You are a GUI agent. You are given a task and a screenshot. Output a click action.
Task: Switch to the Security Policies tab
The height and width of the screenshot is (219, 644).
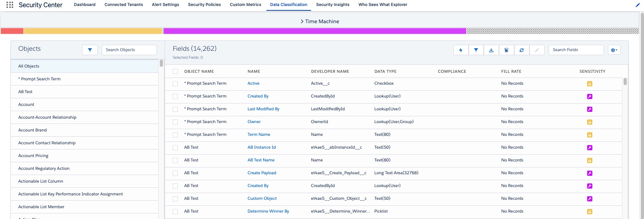coord(204,5)
